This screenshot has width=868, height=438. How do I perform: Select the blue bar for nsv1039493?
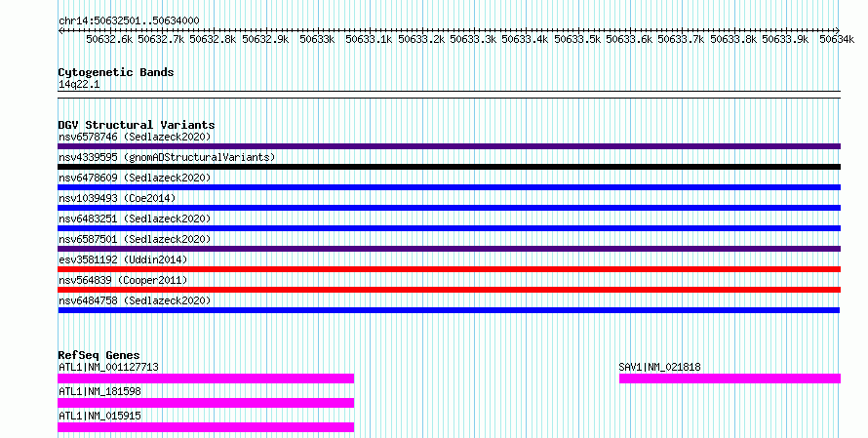(x=449, y=208)
